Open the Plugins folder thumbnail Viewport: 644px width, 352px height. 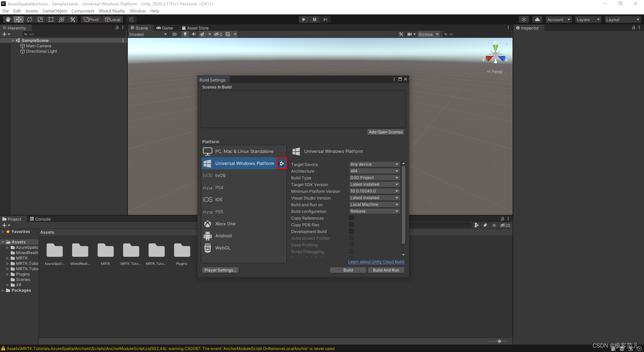click(182, 254)
